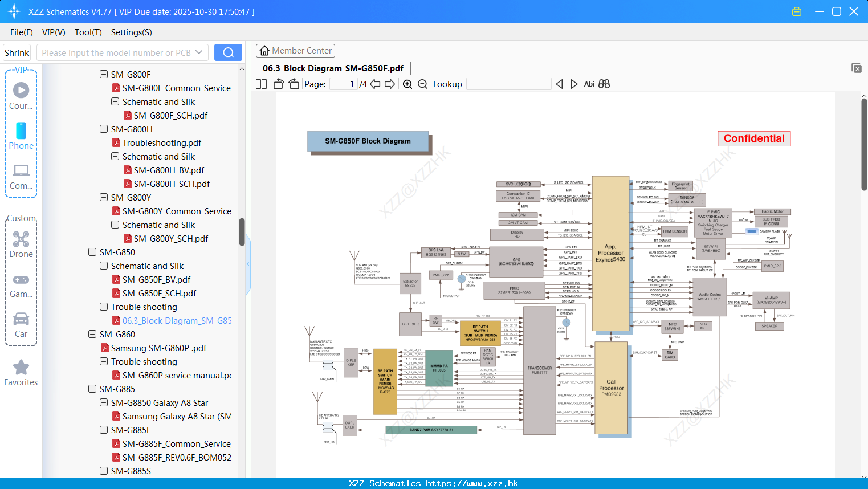Open SM-G800Y_SCH.pdf file
The width and height of the screenshot is (868, 489).
171,238
